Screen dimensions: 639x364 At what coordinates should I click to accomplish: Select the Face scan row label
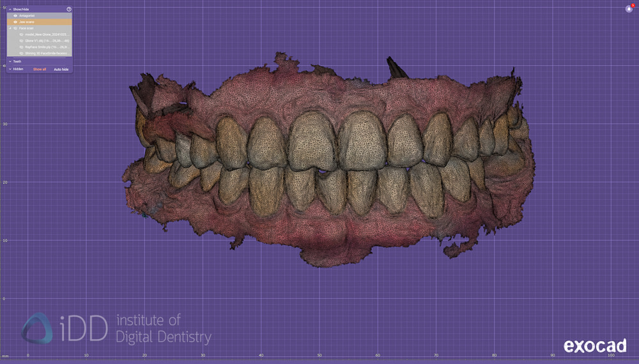(x=26, y=28)
